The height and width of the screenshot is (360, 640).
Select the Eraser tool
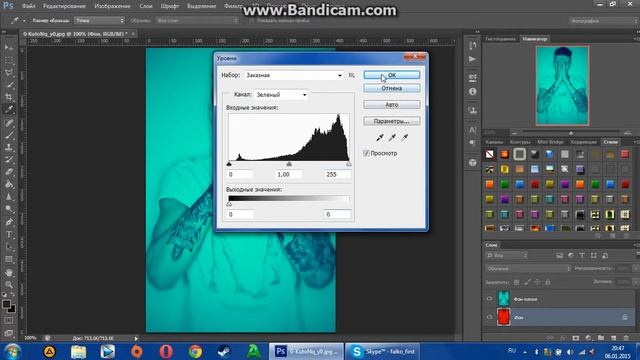click(x=9, y=172)
